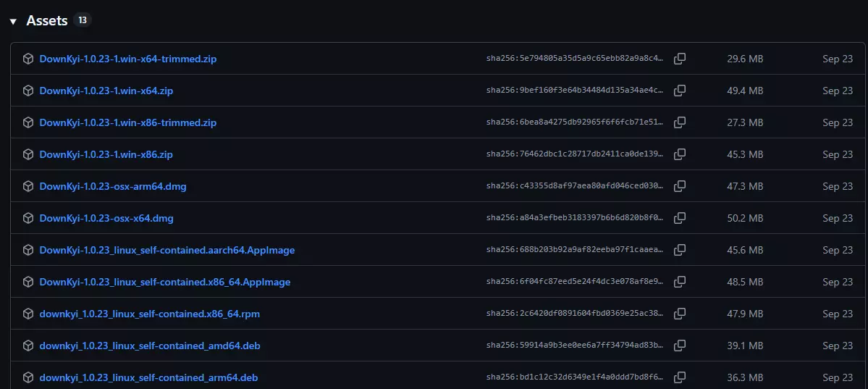This screenshot has height=389, width=868.
Task: Download downkyi x86_64.rpm package
Action: point(149,314)
